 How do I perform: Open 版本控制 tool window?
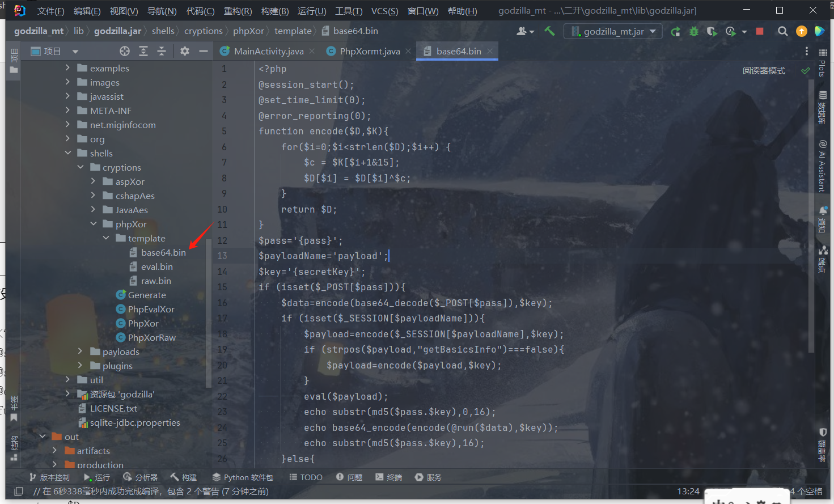49,477
